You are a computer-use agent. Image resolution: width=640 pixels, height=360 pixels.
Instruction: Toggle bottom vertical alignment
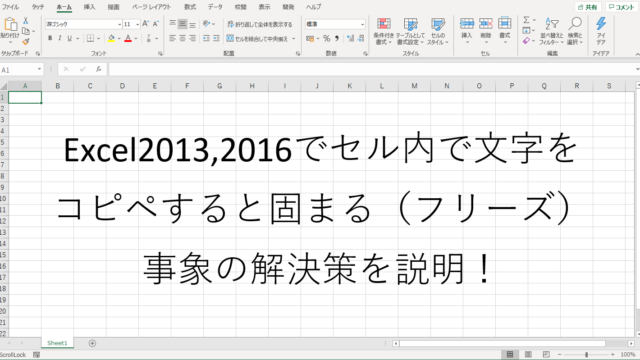pos(192,24)
